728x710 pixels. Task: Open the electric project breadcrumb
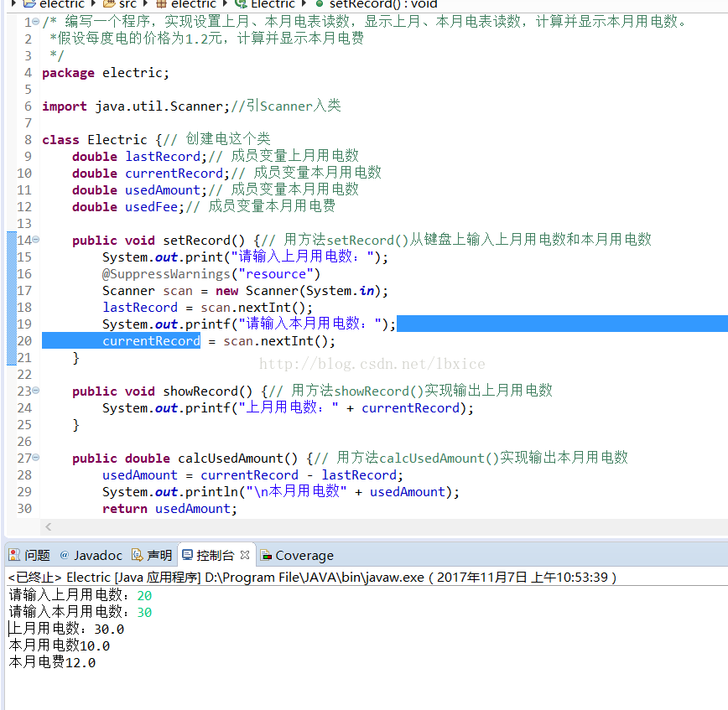tap(54, 3)
